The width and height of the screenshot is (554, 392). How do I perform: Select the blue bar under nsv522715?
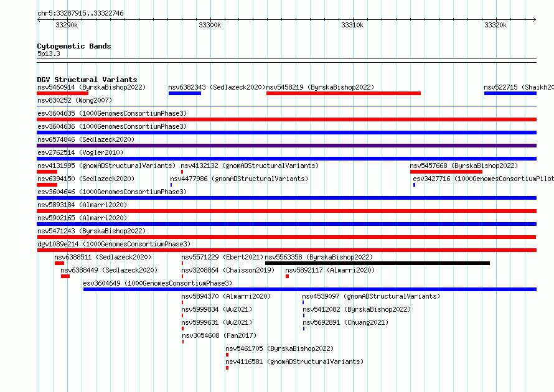click(x=510, y=93)
